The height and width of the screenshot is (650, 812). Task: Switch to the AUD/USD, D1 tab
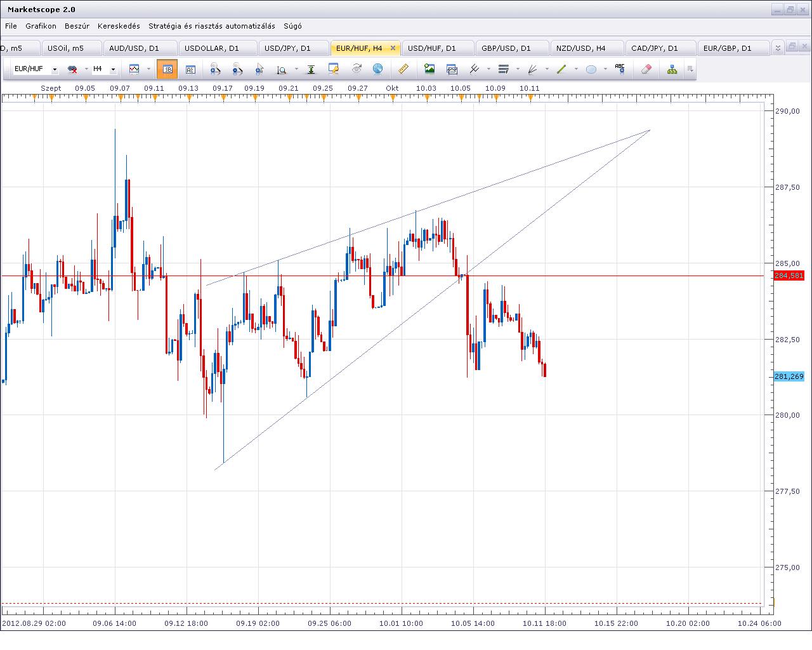140,48
